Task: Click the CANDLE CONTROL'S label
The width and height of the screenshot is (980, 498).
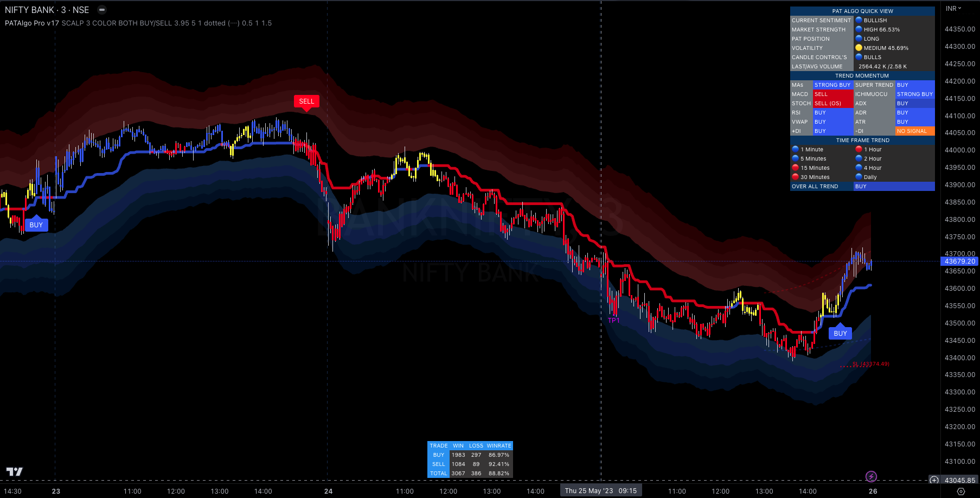Action: (x=822, y=57)
